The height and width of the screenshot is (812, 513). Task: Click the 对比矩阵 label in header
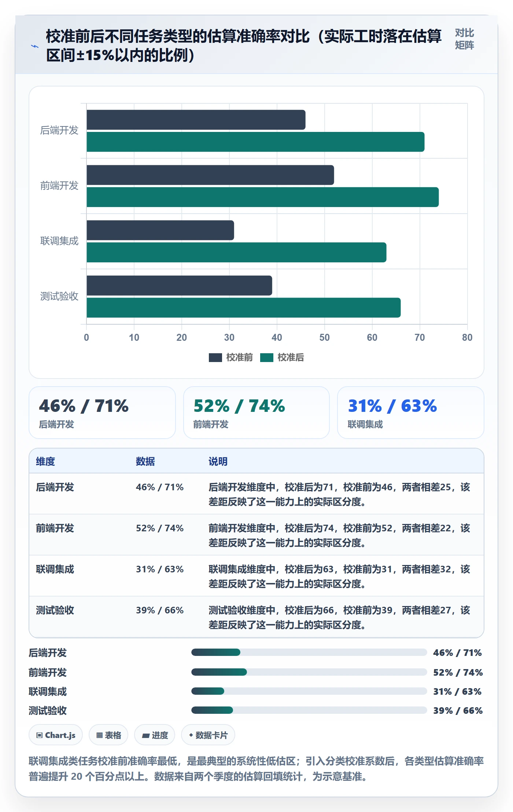coord(465,39)
